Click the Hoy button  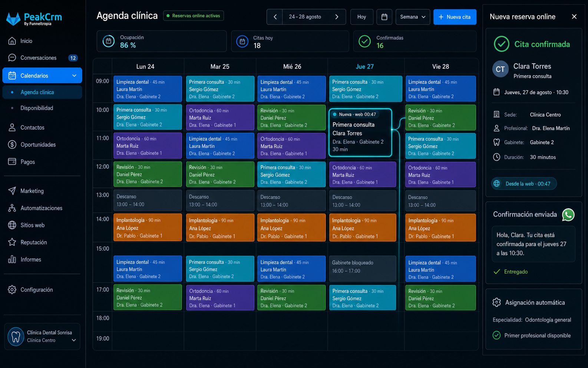(361, 17)
